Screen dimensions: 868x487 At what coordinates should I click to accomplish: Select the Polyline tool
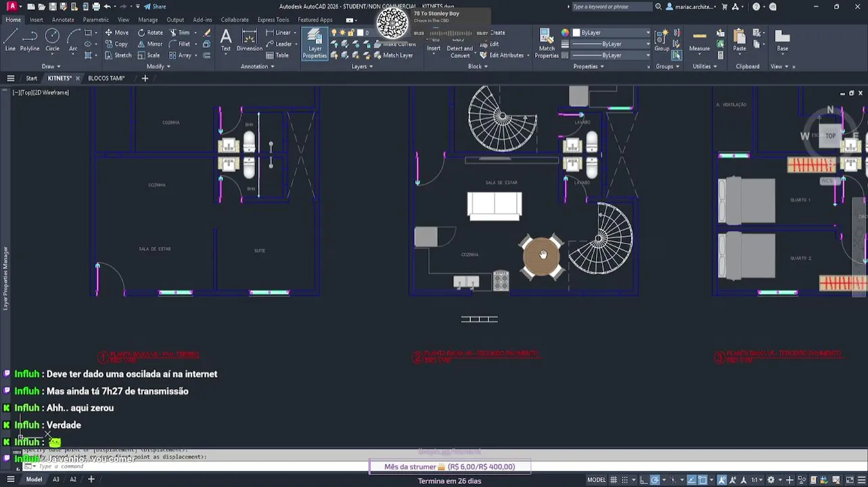click(x=30, y=40)
